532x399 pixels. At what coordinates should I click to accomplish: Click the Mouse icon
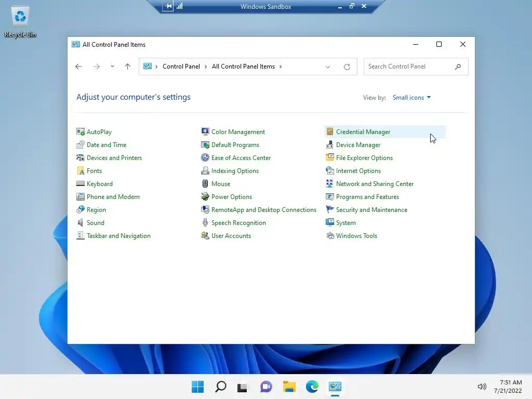point(205,183)
